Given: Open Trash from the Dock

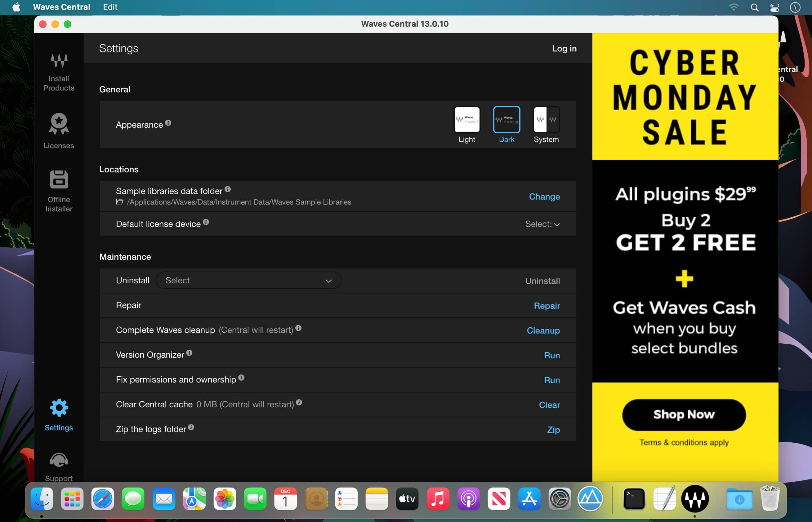Looking at the screenshot, I should tap(770, 499).
